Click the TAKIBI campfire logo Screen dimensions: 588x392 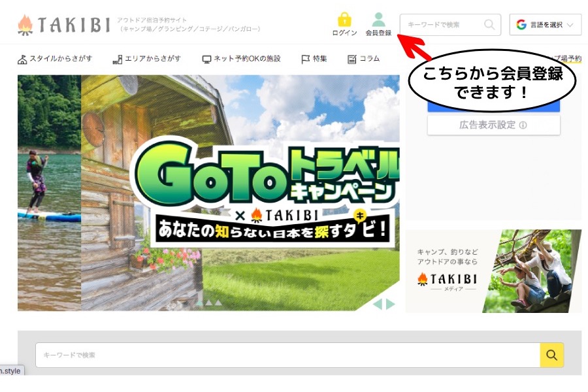tap(63, 25)
